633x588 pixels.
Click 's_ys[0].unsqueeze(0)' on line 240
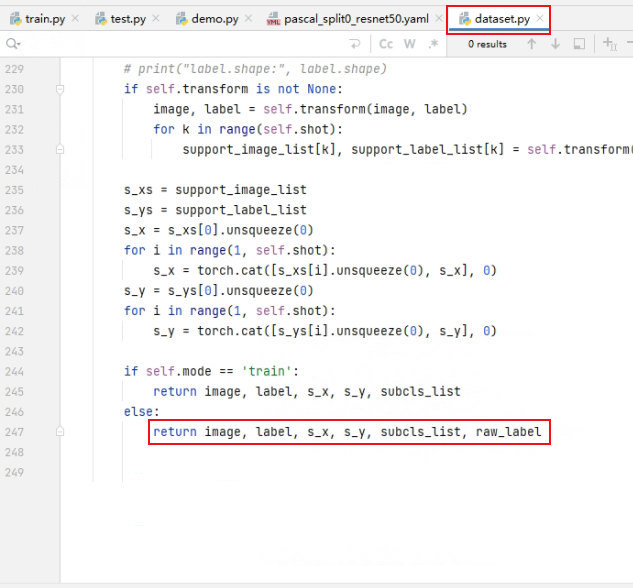[x=241, y=291]
